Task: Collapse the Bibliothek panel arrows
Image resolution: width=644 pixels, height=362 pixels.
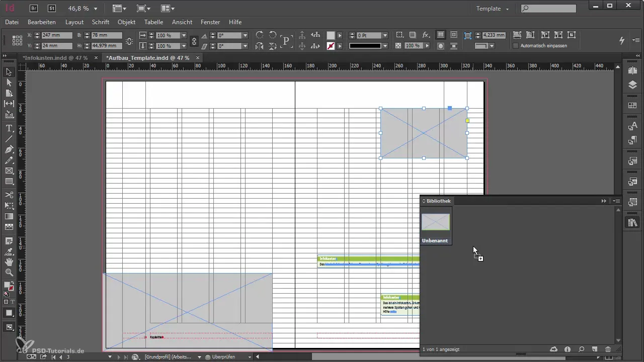Action: click(x=604, y=201)
